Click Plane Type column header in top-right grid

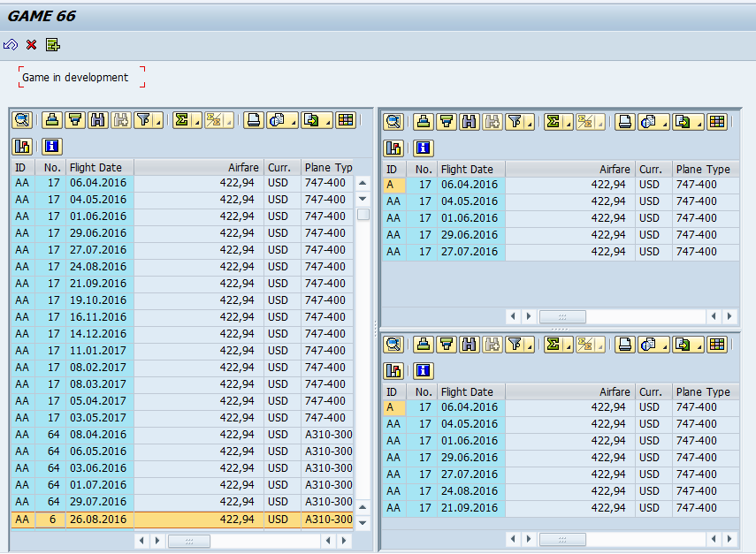point(706,170)
